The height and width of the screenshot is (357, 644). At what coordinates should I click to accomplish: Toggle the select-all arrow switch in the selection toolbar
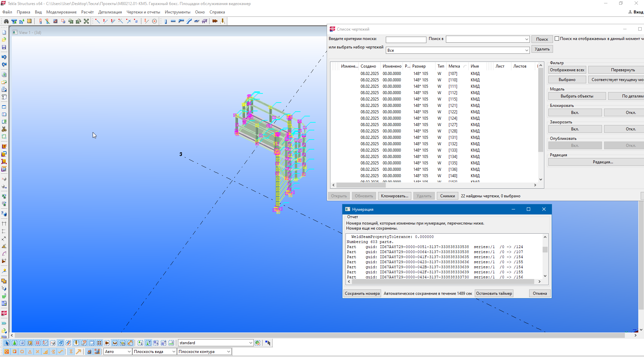[7, 343]
